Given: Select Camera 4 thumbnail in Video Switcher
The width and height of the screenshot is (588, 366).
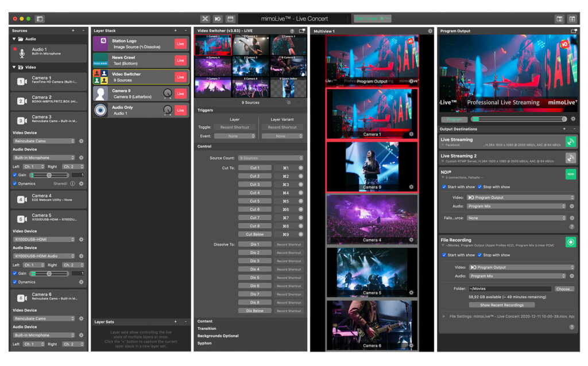Looking at the screenshot, I should [x=213, y=67].
